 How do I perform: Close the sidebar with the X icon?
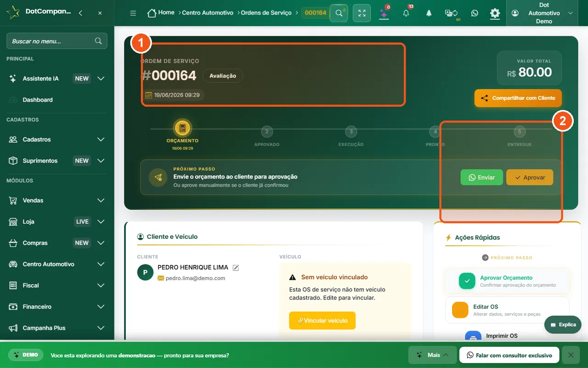pos(100,13)
